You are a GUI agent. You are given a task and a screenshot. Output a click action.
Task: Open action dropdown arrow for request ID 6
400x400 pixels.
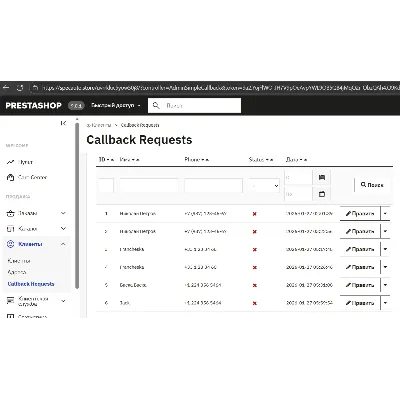point(385,303)
